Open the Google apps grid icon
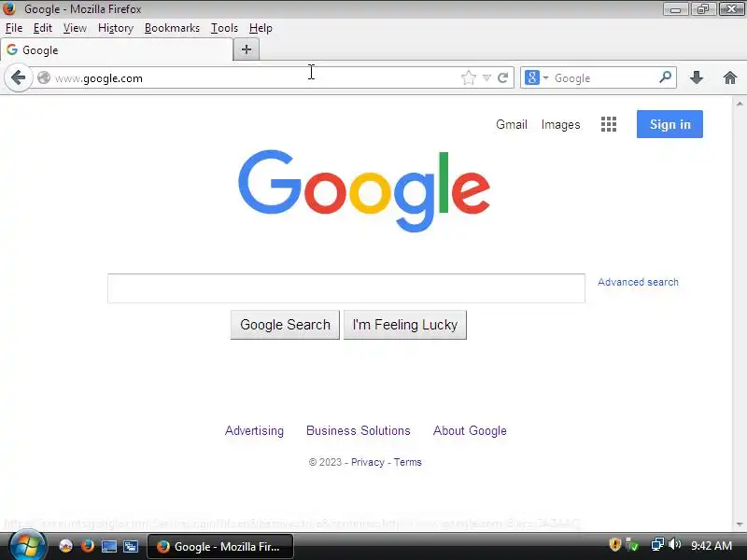 click(609, 124)
